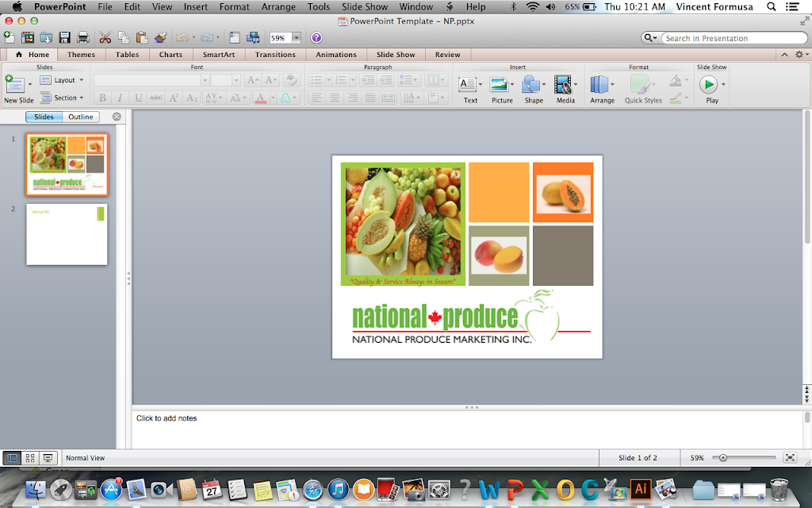
Task: Open the Transitions ribbon tab
Action: click(275, 55)
